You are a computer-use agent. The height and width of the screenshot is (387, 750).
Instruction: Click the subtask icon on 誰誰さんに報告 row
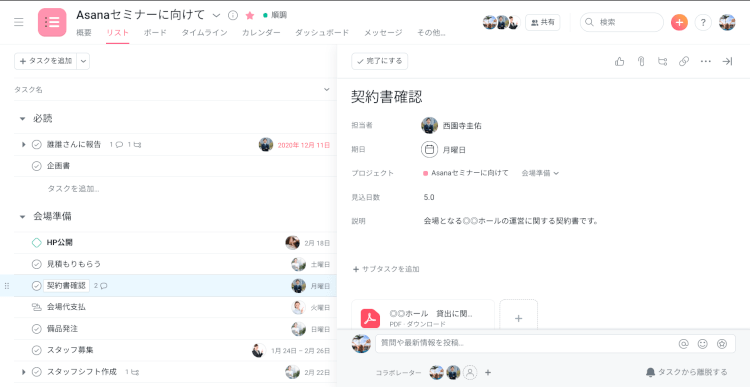[137, 144]
